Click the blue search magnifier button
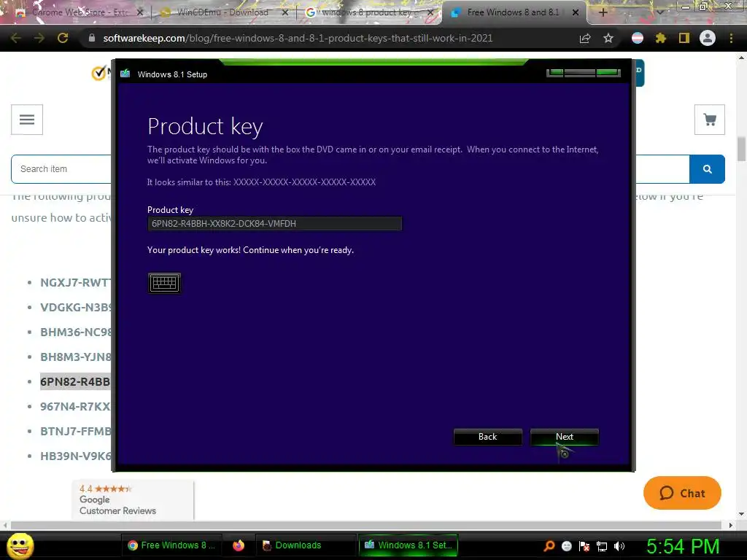The width and height of the screenshot is (747, 560). click(707, 169)
